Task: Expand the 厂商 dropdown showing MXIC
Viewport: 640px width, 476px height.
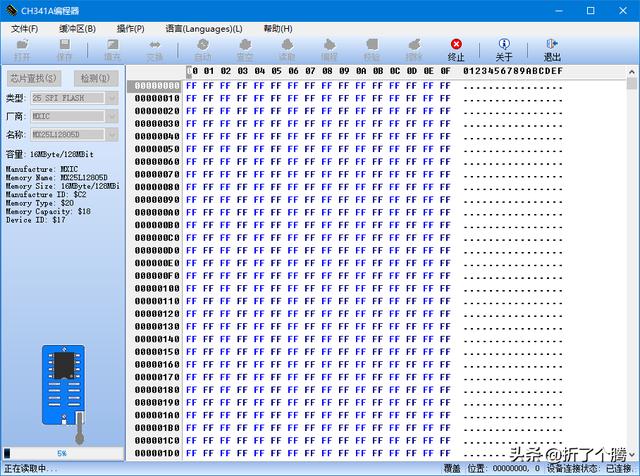Action: pos(111,116)
